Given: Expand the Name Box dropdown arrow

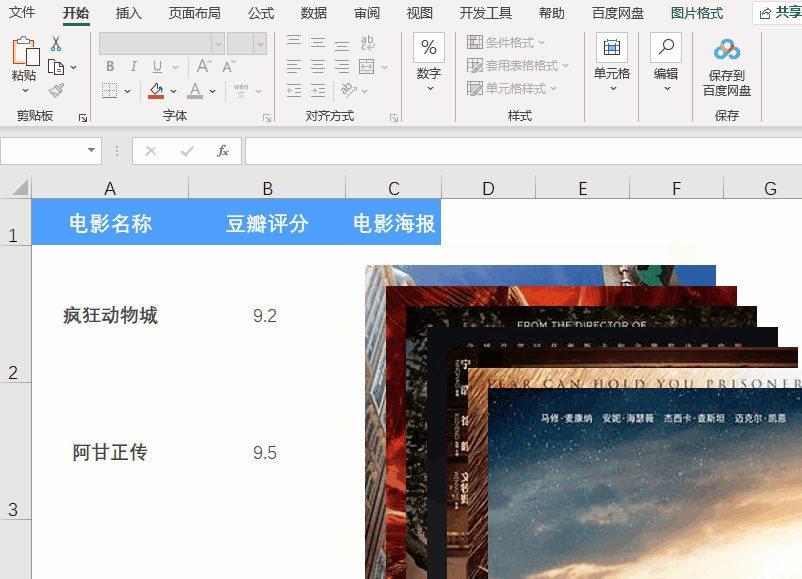Looking at the screenshot, I should tap(91, 150).
